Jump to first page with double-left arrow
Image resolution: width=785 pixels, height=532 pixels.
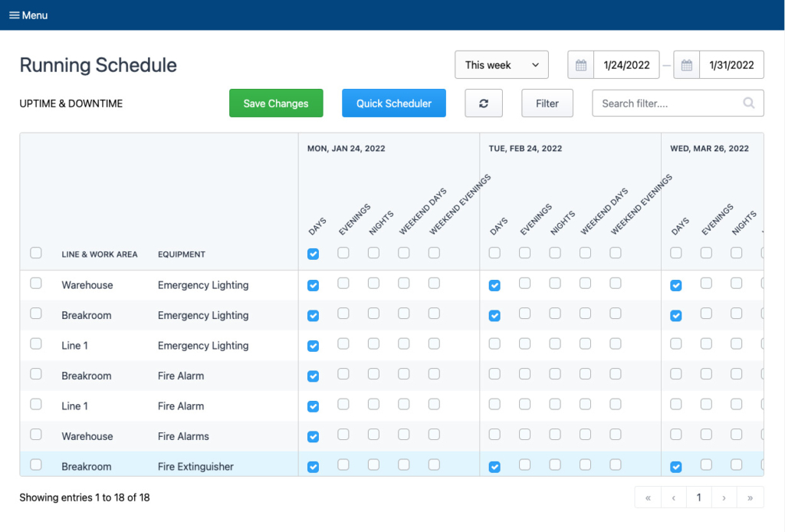(648, 497)
